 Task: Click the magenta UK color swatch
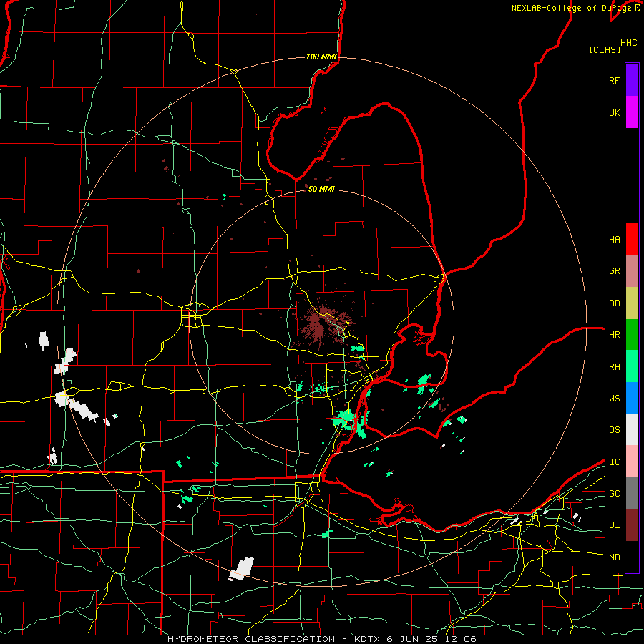632,112
